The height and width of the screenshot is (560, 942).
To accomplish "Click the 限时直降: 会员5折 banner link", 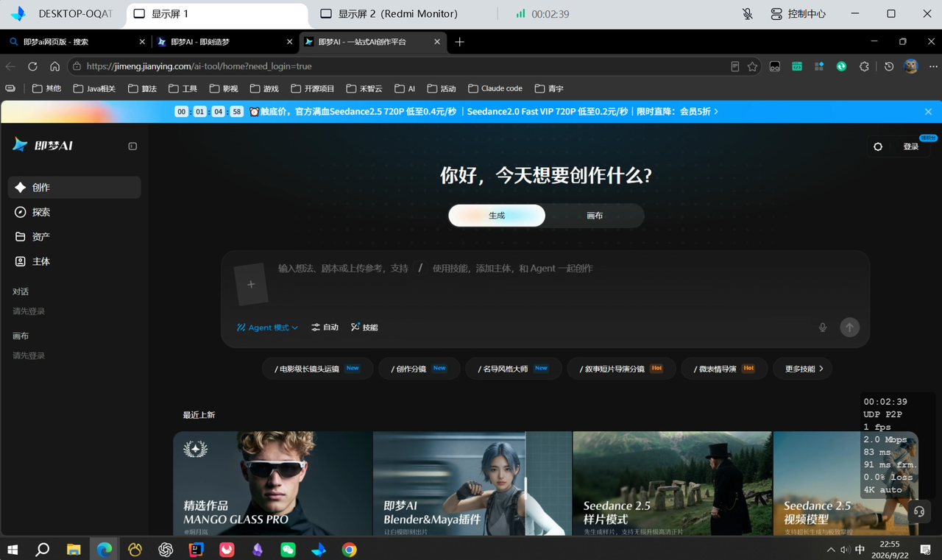I will [x=677, y=112].
